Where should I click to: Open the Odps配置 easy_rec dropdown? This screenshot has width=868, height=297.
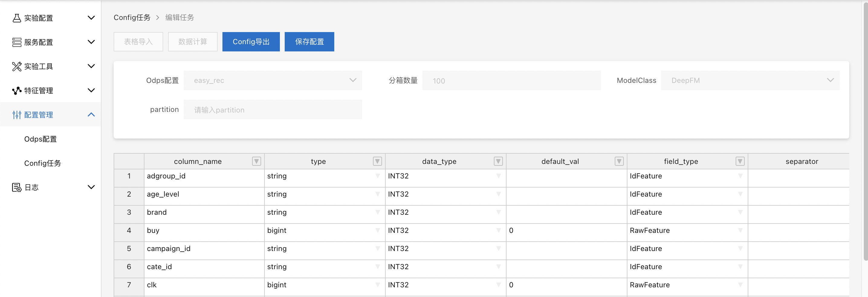(x=273, y=80)
